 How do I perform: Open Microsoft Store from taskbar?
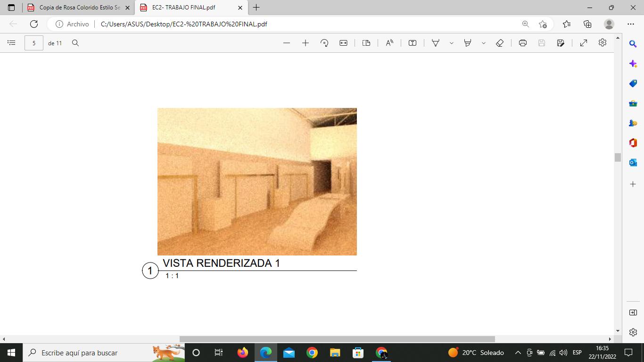tap(358, 353)
